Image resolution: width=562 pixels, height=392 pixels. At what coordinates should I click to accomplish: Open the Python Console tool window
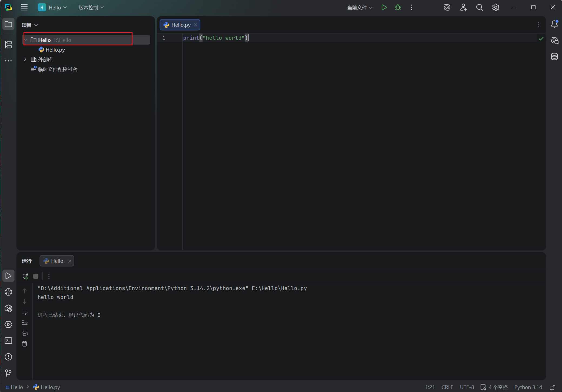point(8,292)
